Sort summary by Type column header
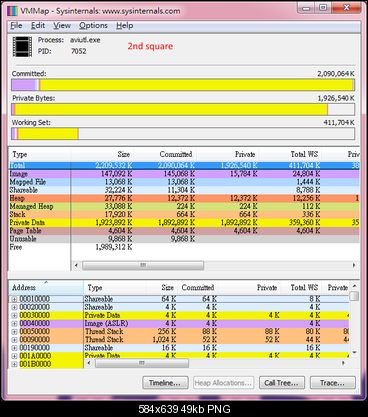Screen dimensions: 368x417 (x=39, y=154)
